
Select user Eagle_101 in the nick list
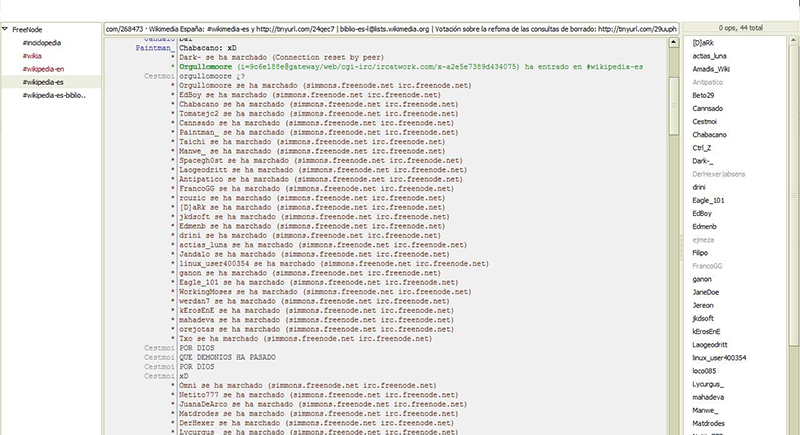pos(708,200)
